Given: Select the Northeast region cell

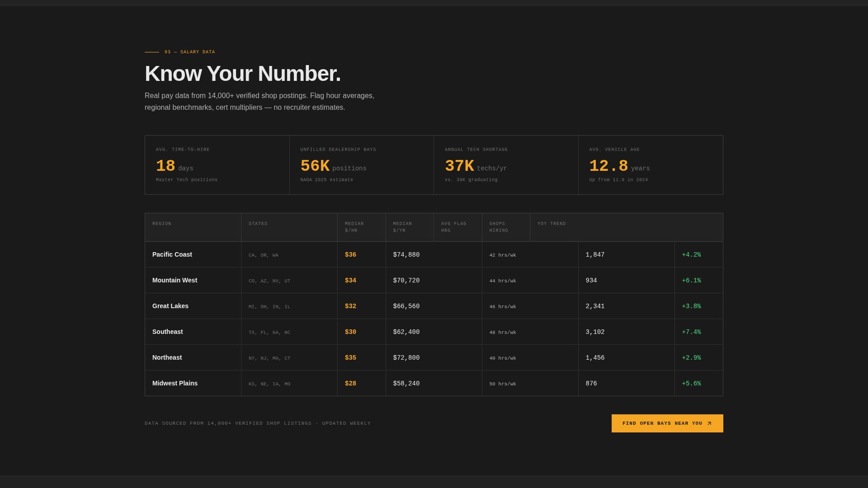Looking at the screenshot, I should (x=193, y=357).
